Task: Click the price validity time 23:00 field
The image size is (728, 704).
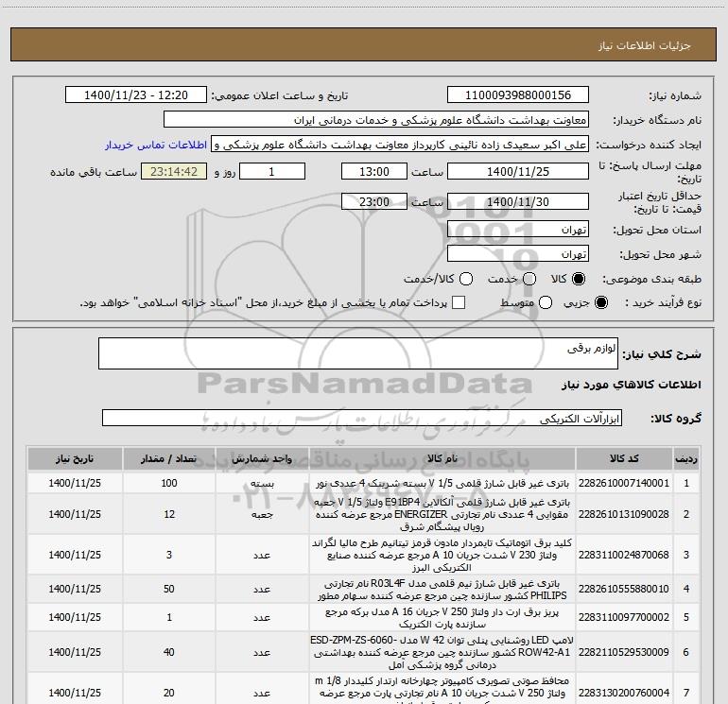Action: [x=374, y=201]
